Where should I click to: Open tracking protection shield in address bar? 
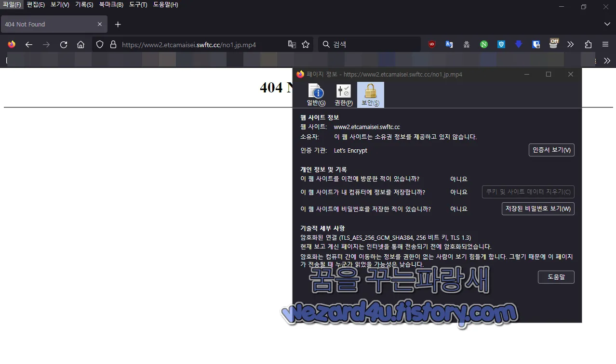tap(100, 44)
